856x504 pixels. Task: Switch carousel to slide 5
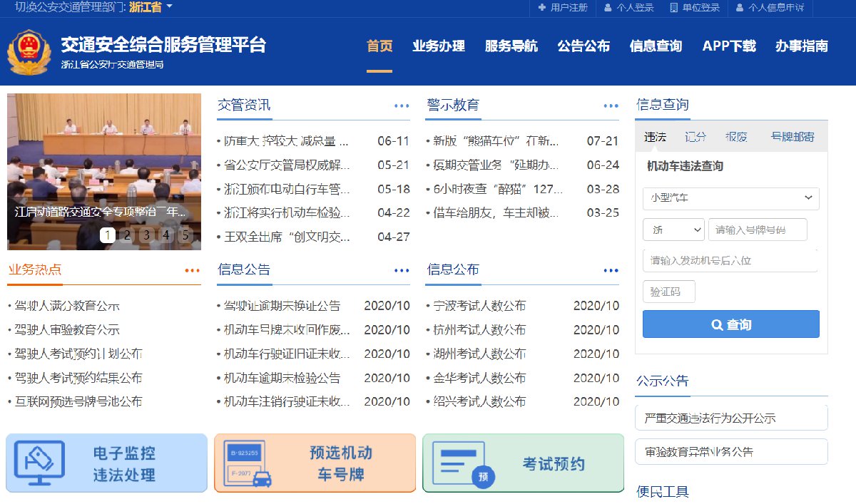click(x=185, y=235)
